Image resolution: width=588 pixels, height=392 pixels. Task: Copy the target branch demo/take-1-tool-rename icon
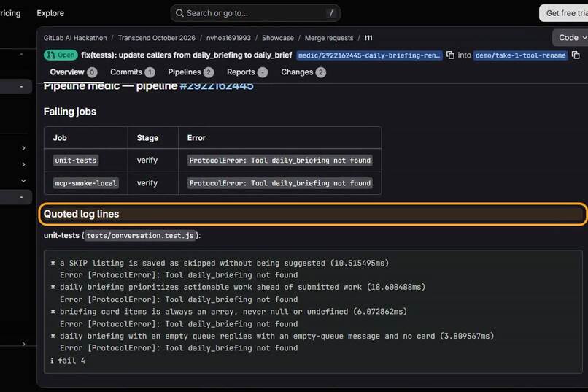tap(576, 55)
